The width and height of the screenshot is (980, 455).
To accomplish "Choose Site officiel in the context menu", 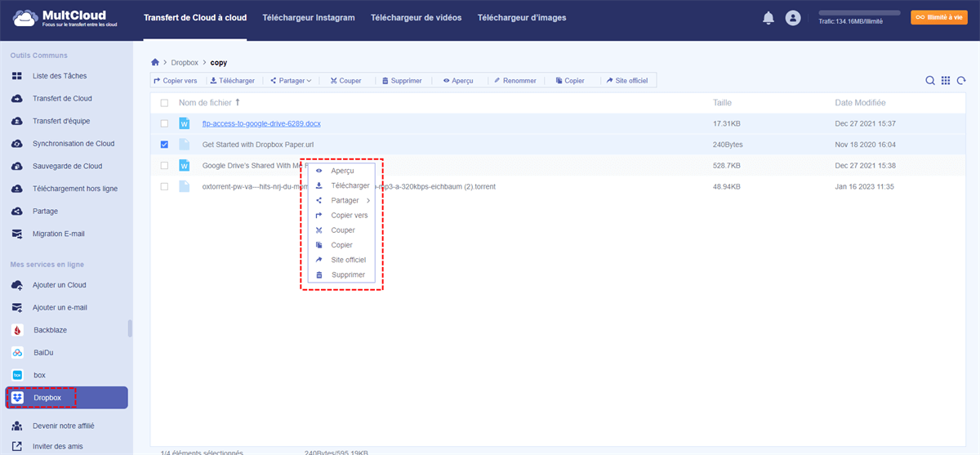I will pyautogui.click(x=341, y=260).
